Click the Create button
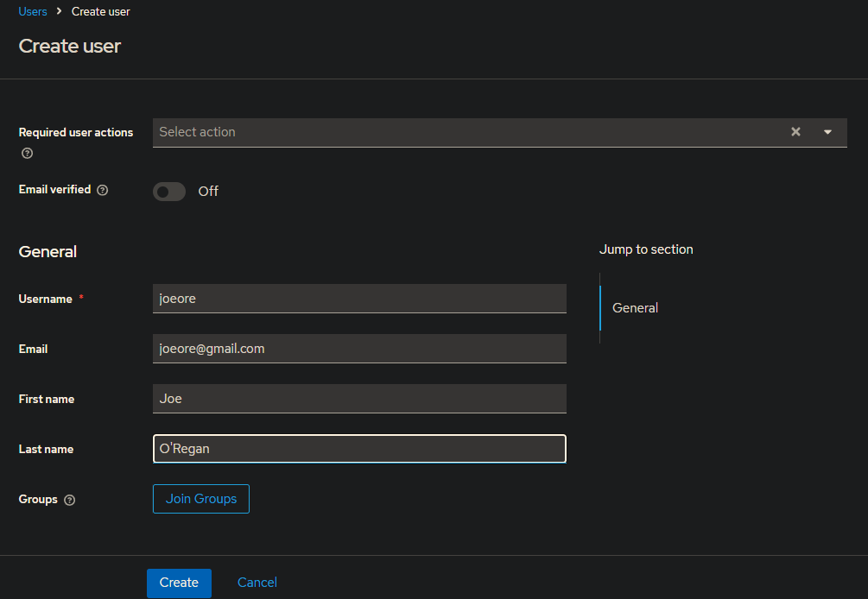 179,583
